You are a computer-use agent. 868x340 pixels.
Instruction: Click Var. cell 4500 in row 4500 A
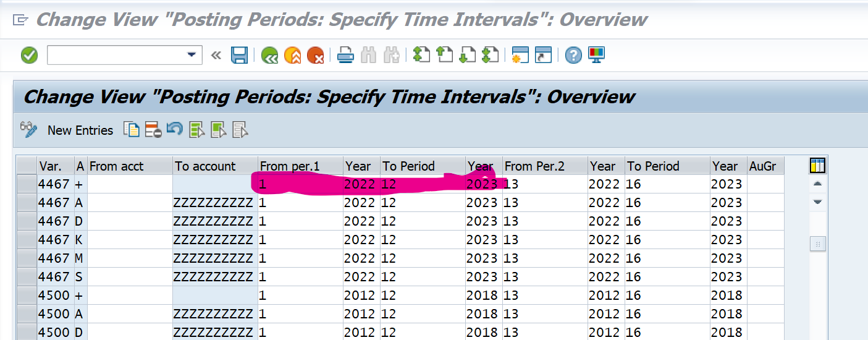pos(56,314)
